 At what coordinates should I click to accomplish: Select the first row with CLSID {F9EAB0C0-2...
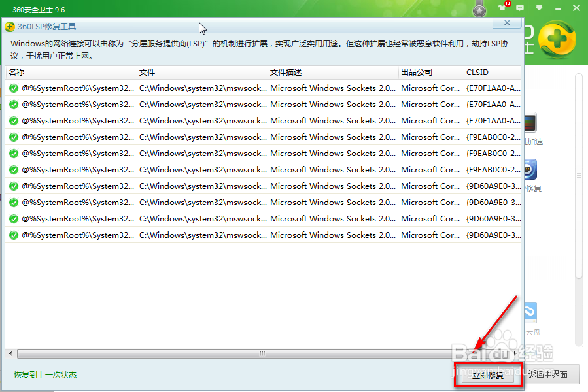263,137
